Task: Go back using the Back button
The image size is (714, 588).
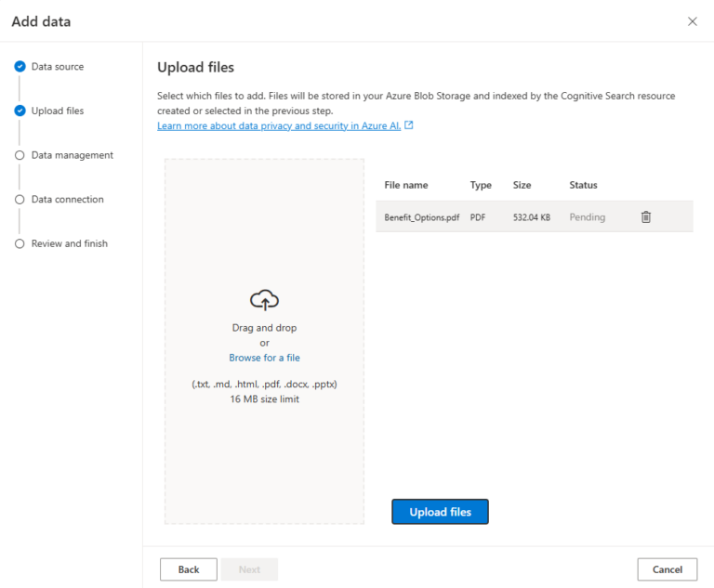Action: [189, 569]
